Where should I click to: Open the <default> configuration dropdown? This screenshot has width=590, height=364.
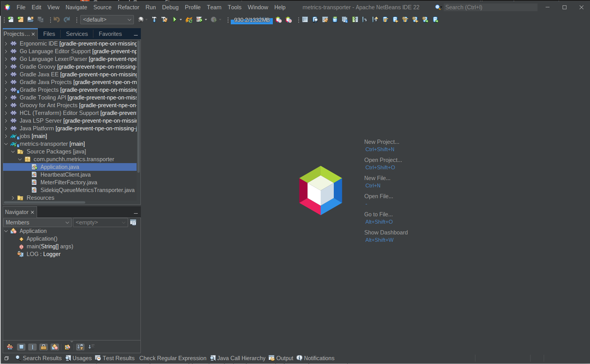107,20
